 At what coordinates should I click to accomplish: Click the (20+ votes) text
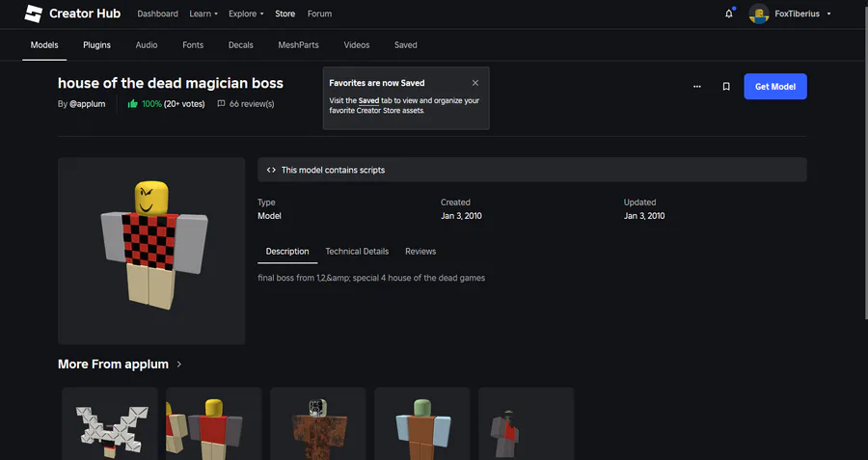(184, 103)
